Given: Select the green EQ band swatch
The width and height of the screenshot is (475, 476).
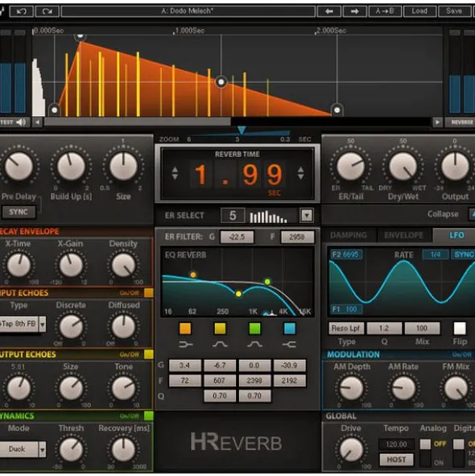Looking at the screenshot, I should pyautogui.click(x=254, y=329).
